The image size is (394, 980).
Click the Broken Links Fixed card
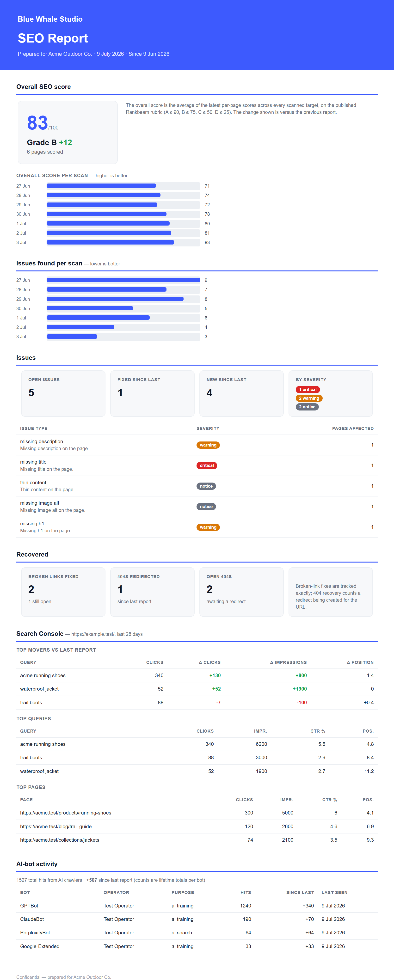(63, 592)
